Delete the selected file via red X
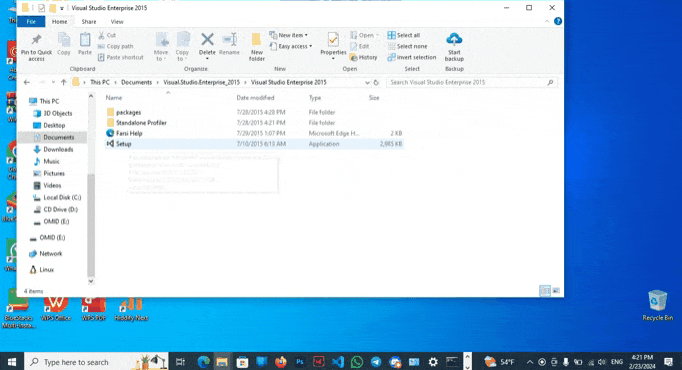The image size is (682, 370). click(207, 40)
